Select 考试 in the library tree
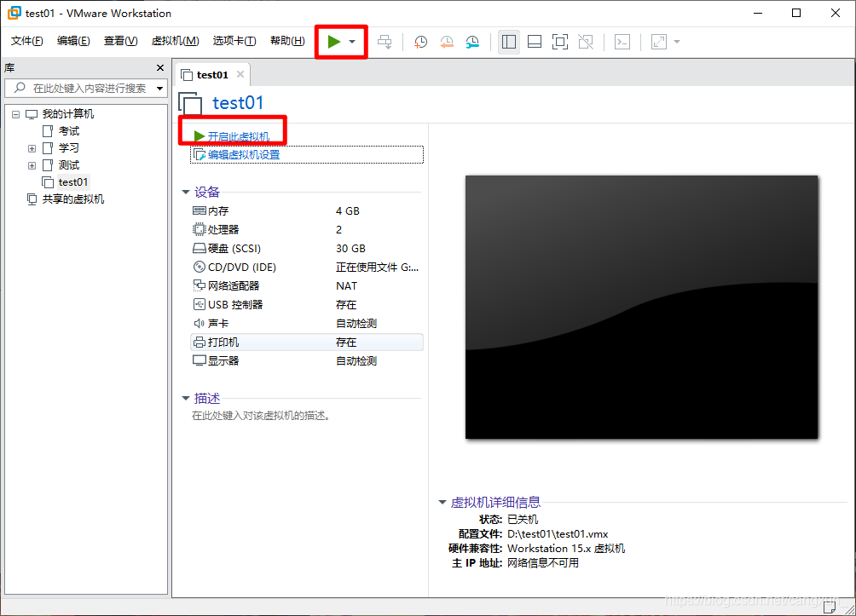The image size is (856, 616). coord(69,131)
